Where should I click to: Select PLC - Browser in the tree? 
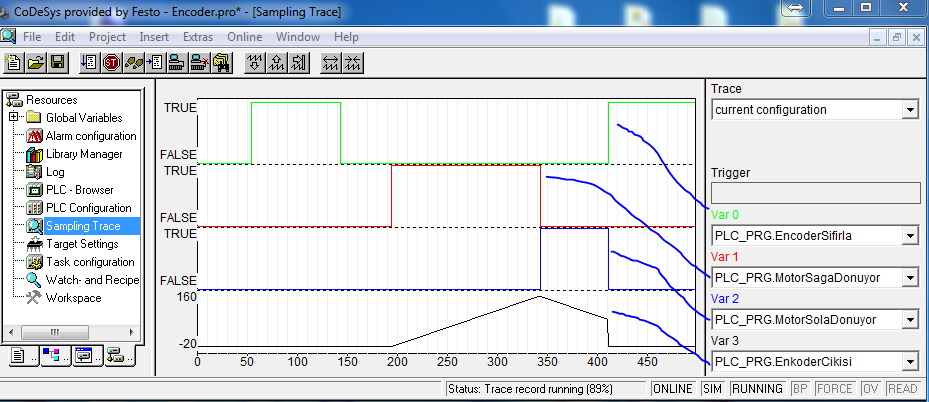tap(79, 190)
